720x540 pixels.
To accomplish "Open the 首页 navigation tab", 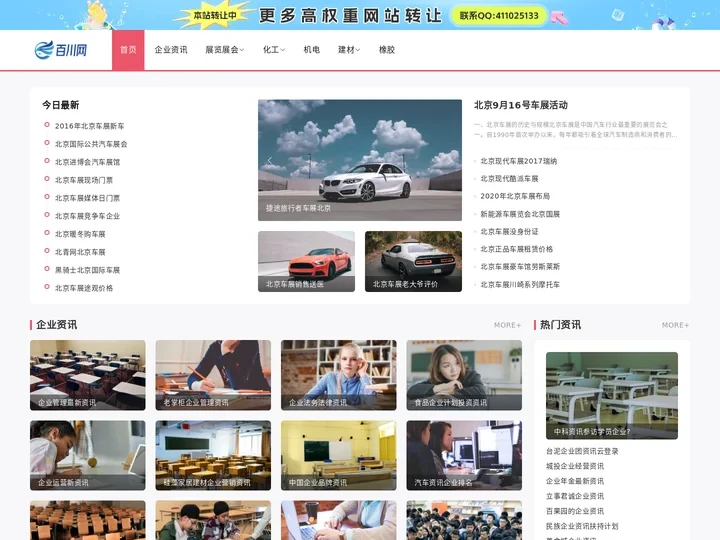I will tap(128, 50).
